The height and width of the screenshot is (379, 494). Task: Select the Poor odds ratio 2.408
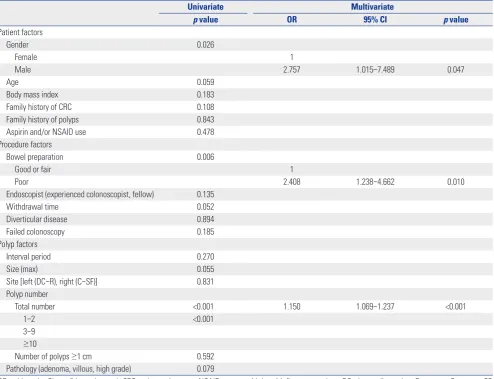tap(292, 182)
